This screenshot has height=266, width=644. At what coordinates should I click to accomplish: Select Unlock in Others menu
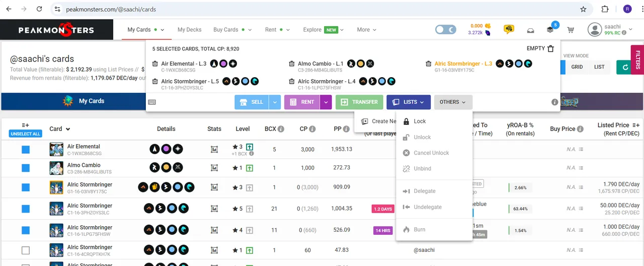[434, 137]
